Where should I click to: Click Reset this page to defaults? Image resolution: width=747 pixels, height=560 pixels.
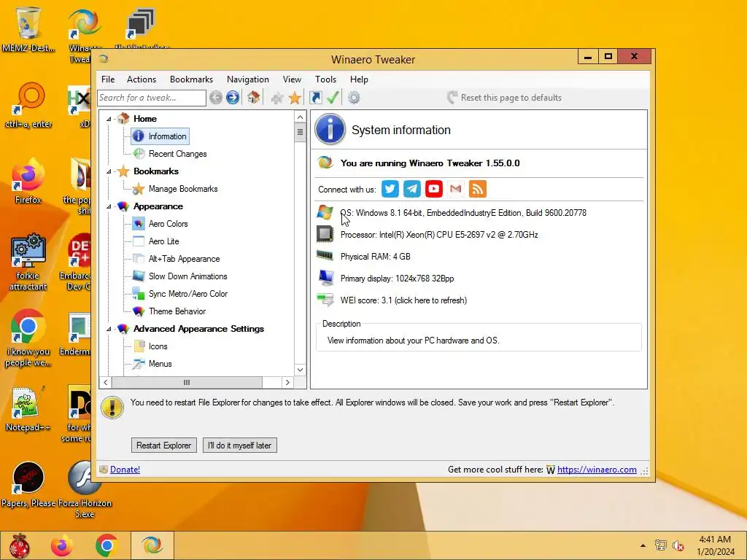point(505,98)
